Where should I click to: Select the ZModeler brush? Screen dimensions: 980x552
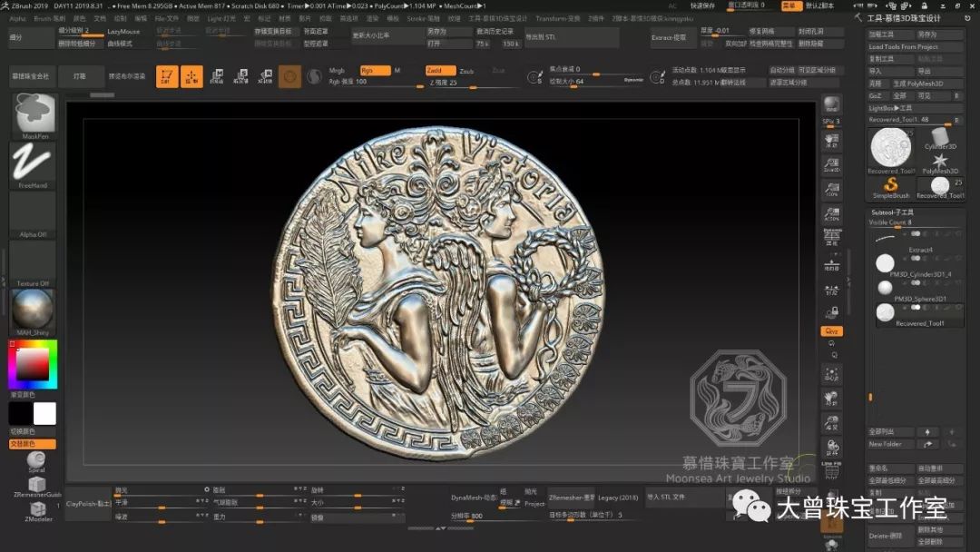point(37,511)
